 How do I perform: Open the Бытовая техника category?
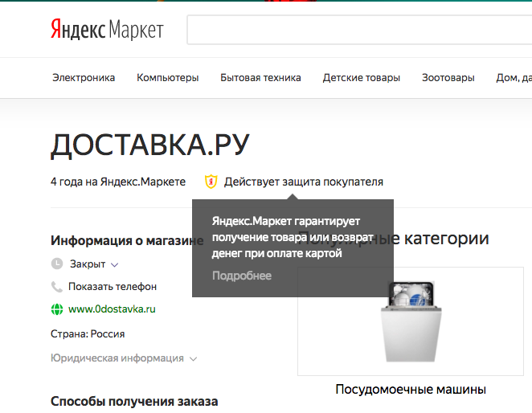260,78
